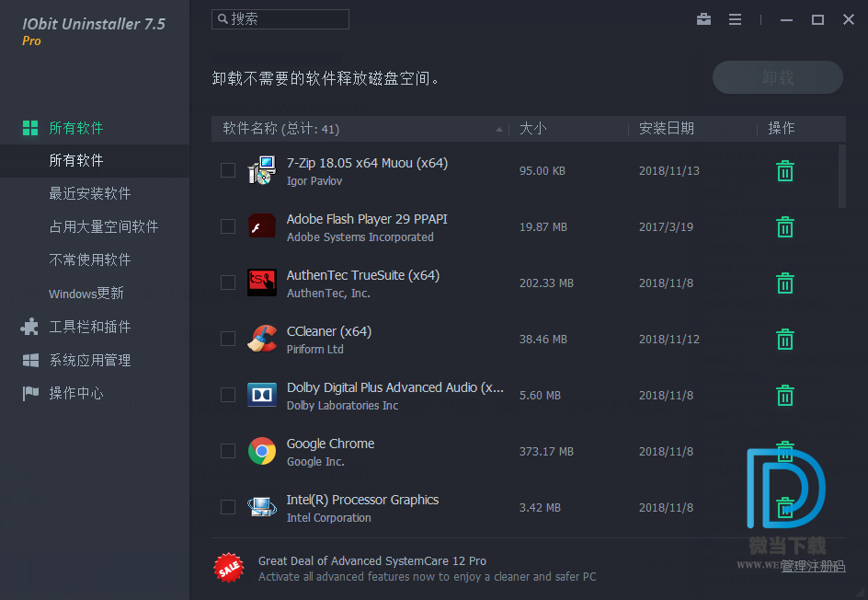Viewport: 868px width, 600px height.
Task: Sort list by 安装日期 column
Action: click(x=666, y=129)
